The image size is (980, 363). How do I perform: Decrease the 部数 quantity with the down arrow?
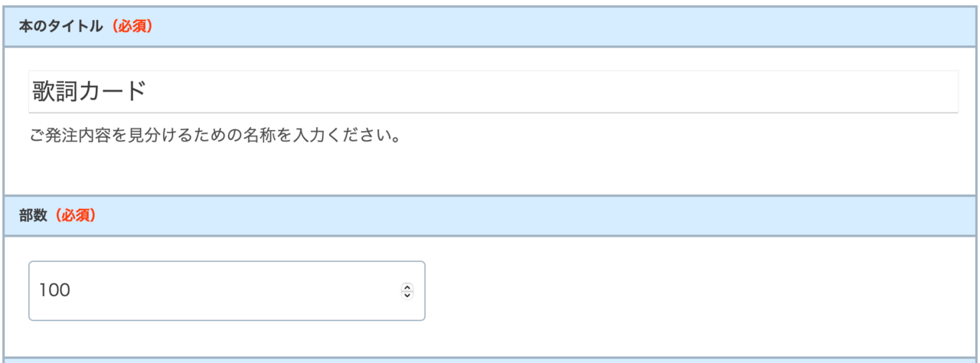click(x=407, y=295)
